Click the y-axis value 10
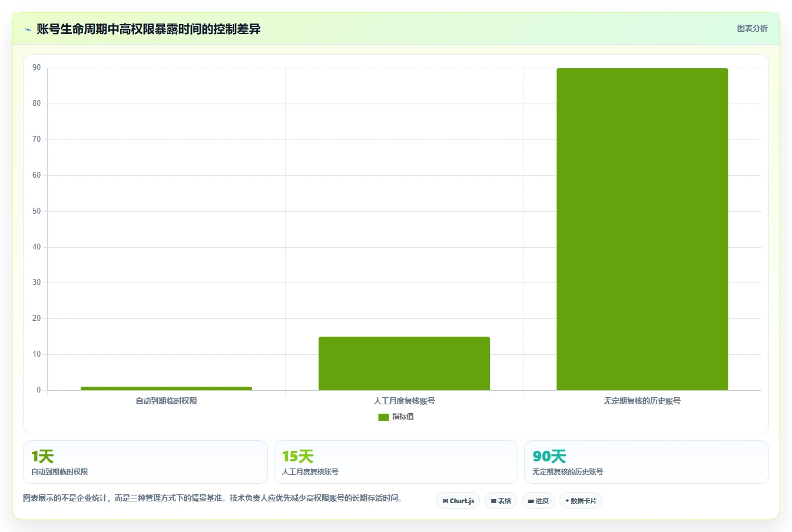792x532 pixels. [37, 354]
